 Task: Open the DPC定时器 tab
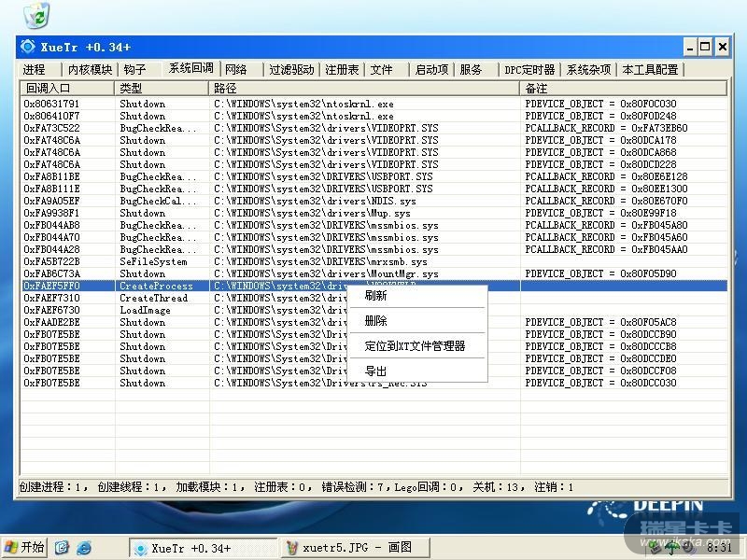[x=529, y=70]
